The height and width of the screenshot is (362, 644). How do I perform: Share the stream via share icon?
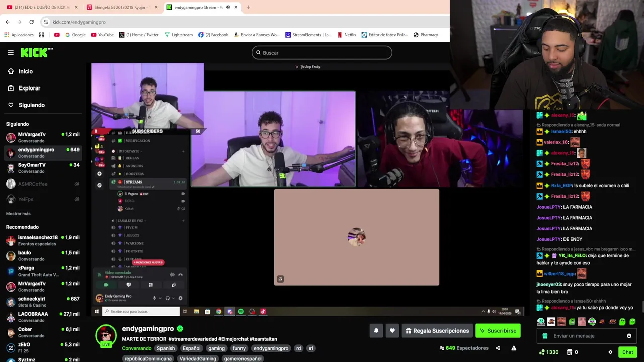[x=498, y=348]
